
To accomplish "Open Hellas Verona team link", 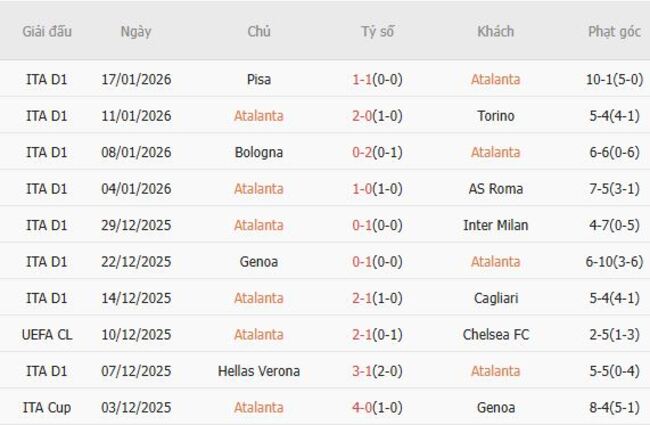I will [x=259, y=371].
